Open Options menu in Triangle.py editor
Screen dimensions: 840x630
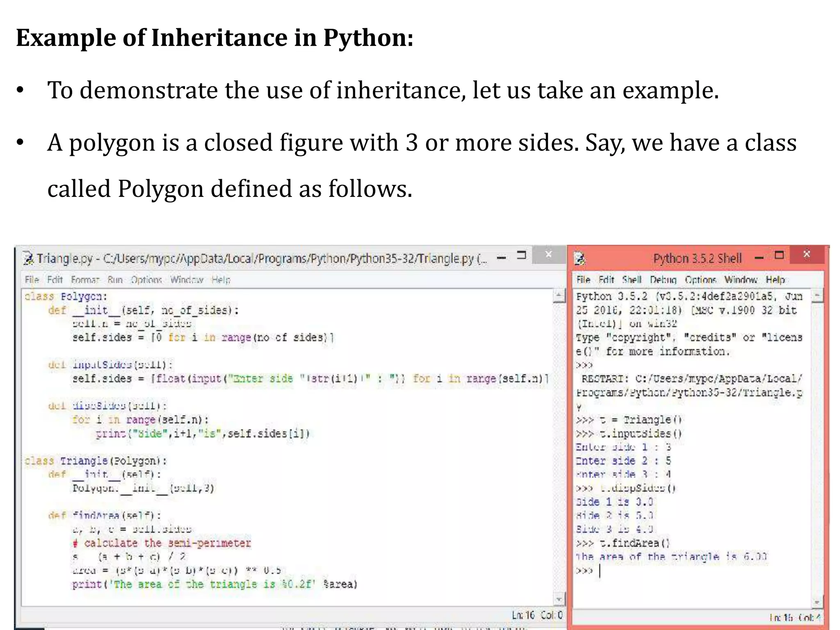tap(146, 280)
